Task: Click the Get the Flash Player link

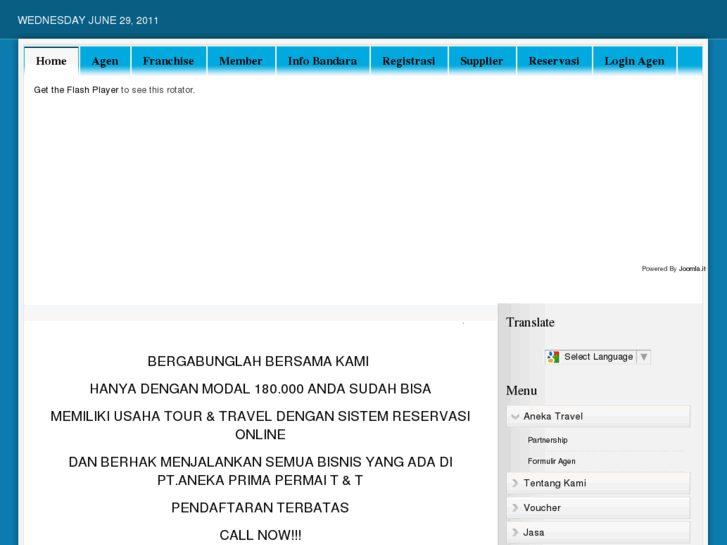Action: [76, 90]
